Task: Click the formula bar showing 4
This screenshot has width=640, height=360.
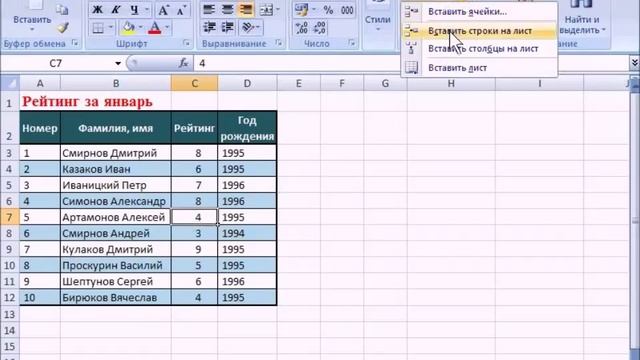Action: [x=412, y=63]
